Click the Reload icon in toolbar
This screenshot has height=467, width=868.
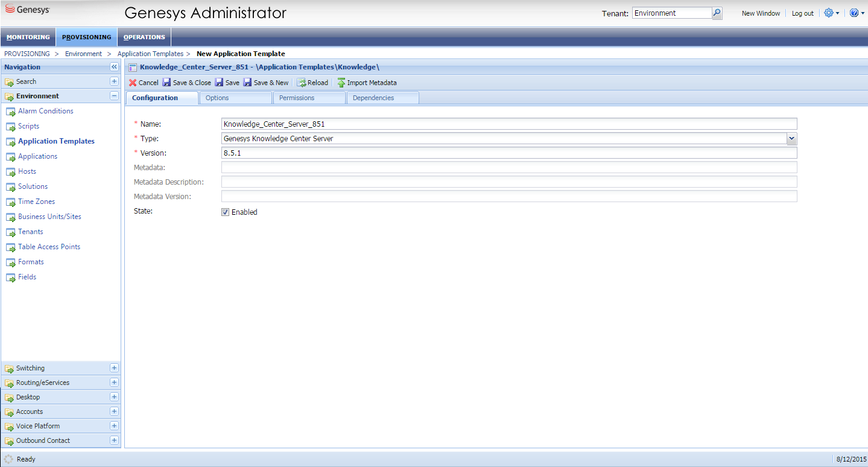pyautogui.click(x=302, y=83)
